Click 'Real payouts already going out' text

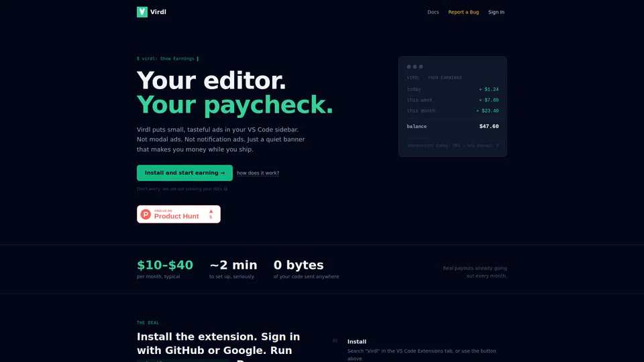[x=475, y=271]
